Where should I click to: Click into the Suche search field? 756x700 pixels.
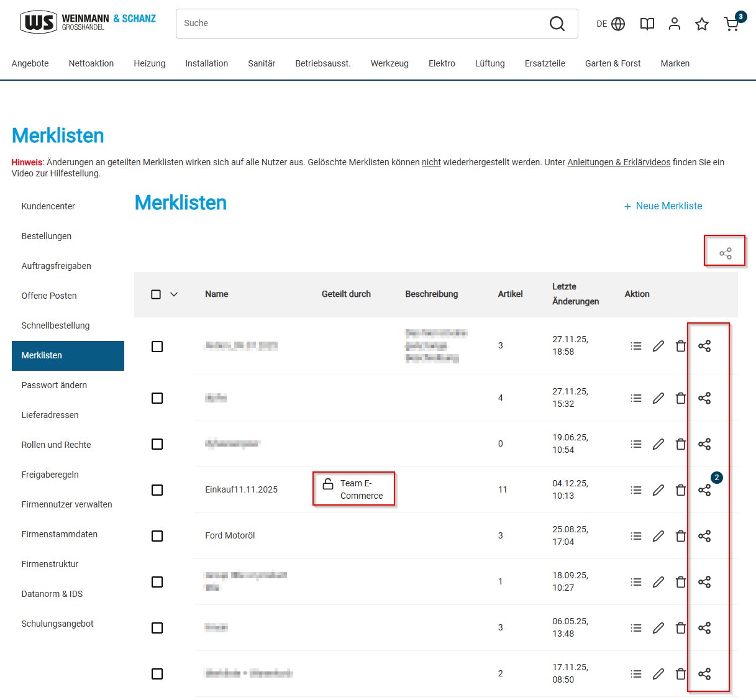360,24
